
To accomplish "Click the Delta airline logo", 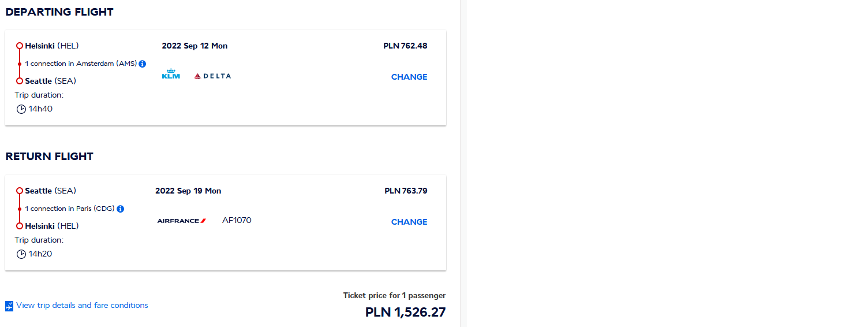I will (212, 76).
